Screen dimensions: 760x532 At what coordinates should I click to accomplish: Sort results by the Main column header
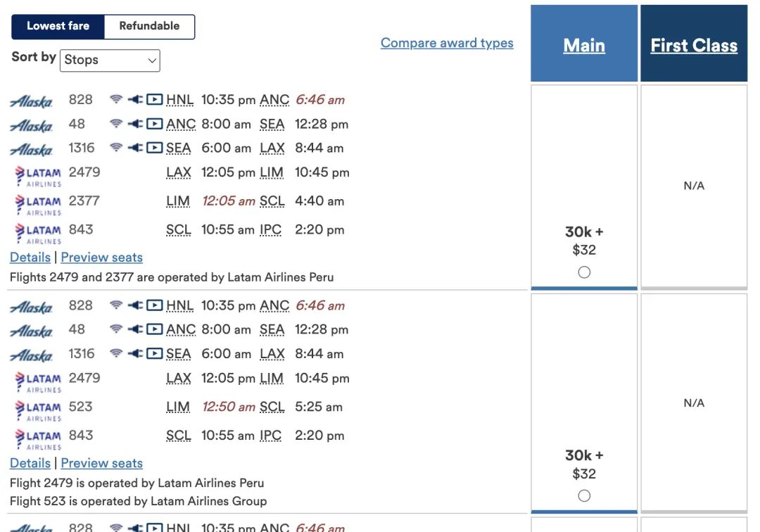[x=584, y=46]
